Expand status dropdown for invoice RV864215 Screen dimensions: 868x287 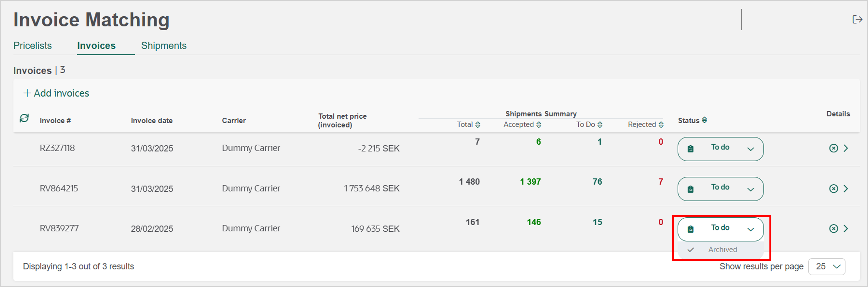click(x=720, y=189)
